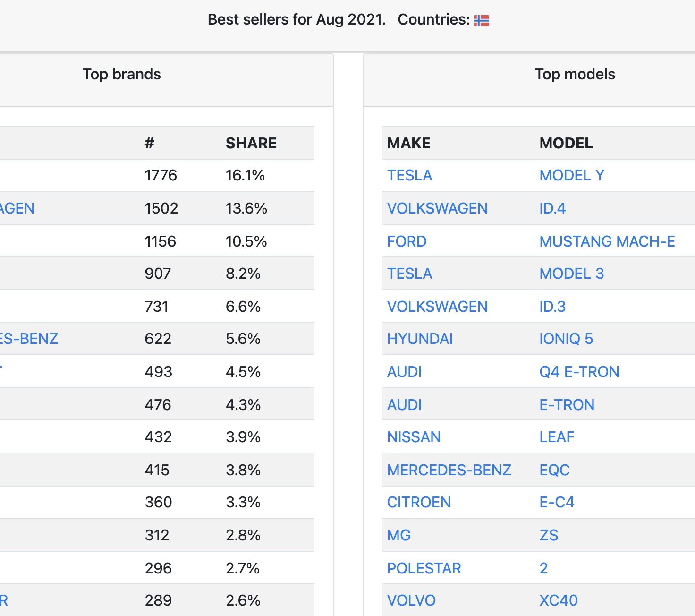The height and width of the screenshot is (616, 695).
Task: Select the 13.6% share cell
Action: tap(246, 208)
